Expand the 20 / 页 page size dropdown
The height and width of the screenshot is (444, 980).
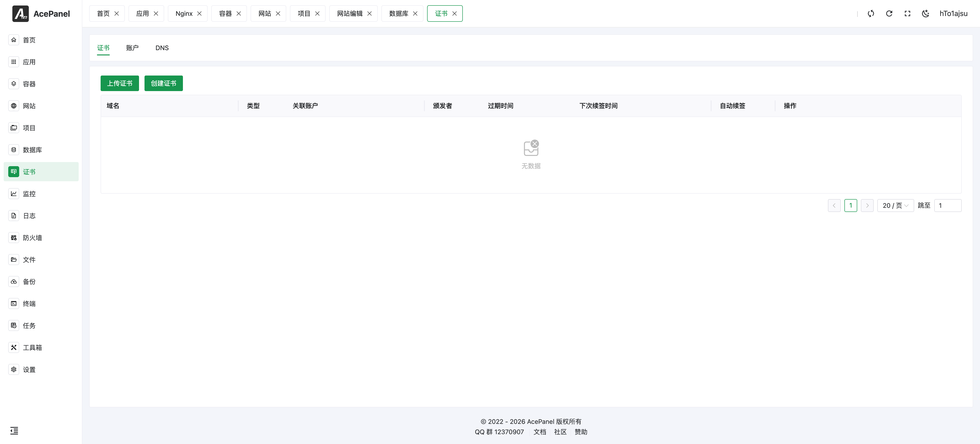point(895,206)
